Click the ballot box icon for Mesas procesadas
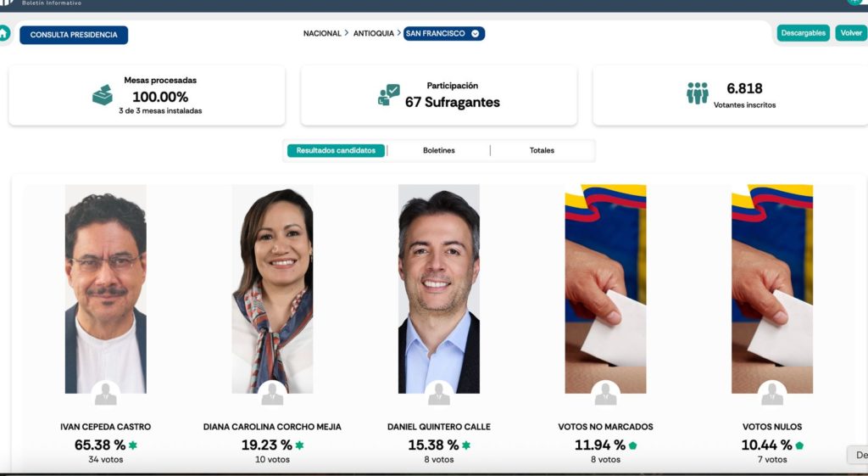868x476 pixels. pyautogui.click(x=103, y=95)
